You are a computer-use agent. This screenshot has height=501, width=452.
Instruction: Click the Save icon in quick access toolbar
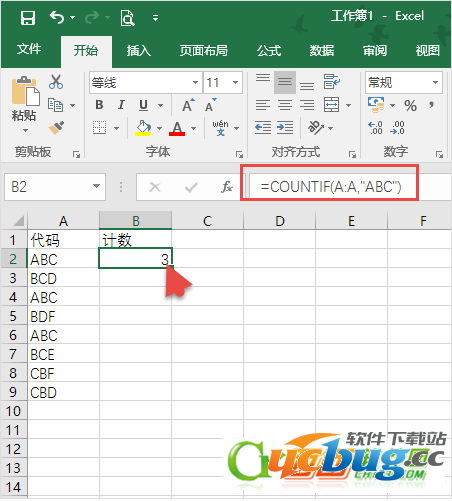pyautogui.click(x=28, y=18)
